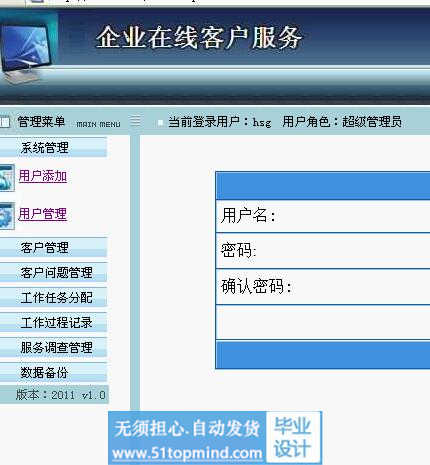
Task: Click the user add icon in sidebar
Action: pyautogui.click(x=7, y=177)
